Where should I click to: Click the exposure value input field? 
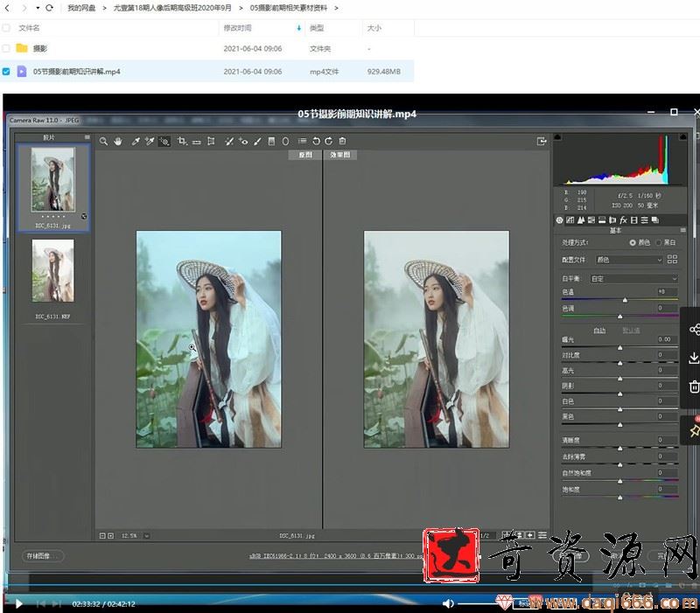click(x=667, y=339)
